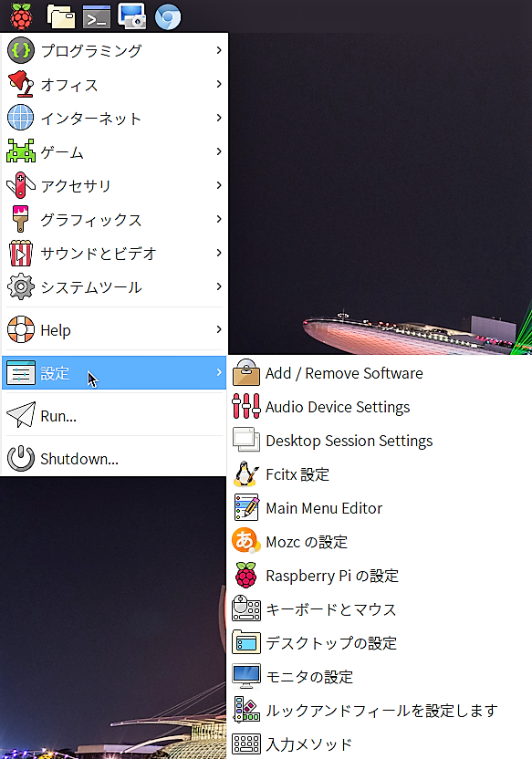Open the サウンドとビデオ menu category

point(114,253)
